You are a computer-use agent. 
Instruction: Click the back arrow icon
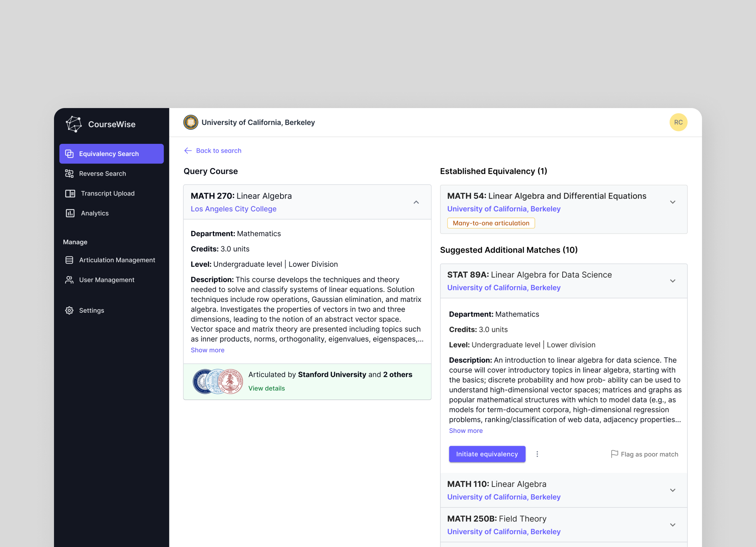point(188,151)
